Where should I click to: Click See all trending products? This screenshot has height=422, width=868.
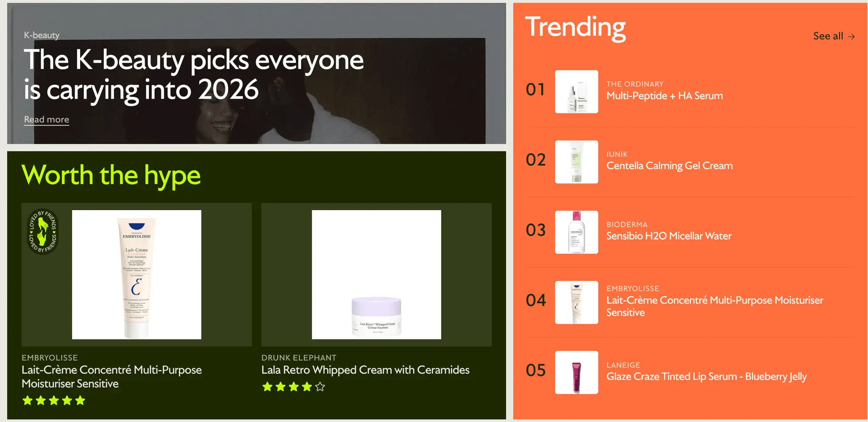tap(834, 36)
